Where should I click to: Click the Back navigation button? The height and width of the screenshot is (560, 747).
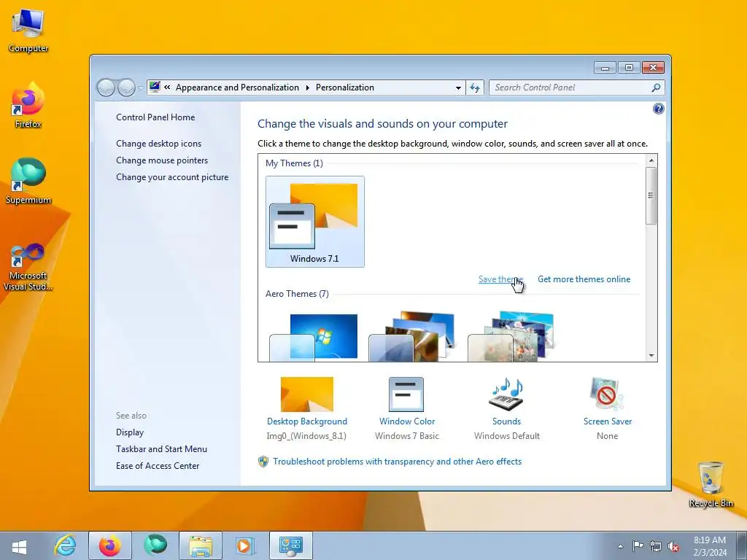[106, 87]
